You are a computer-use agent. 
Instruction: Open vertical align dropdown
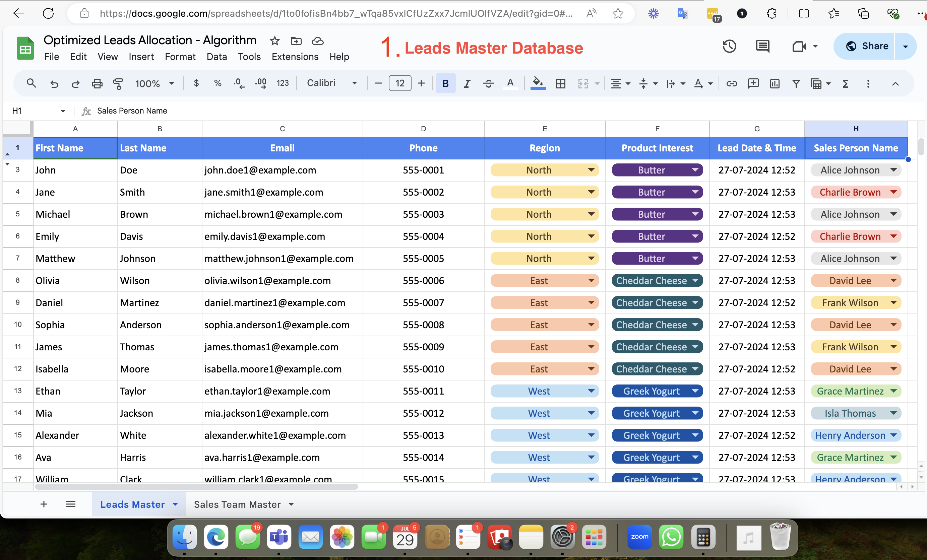pos(648,83)
